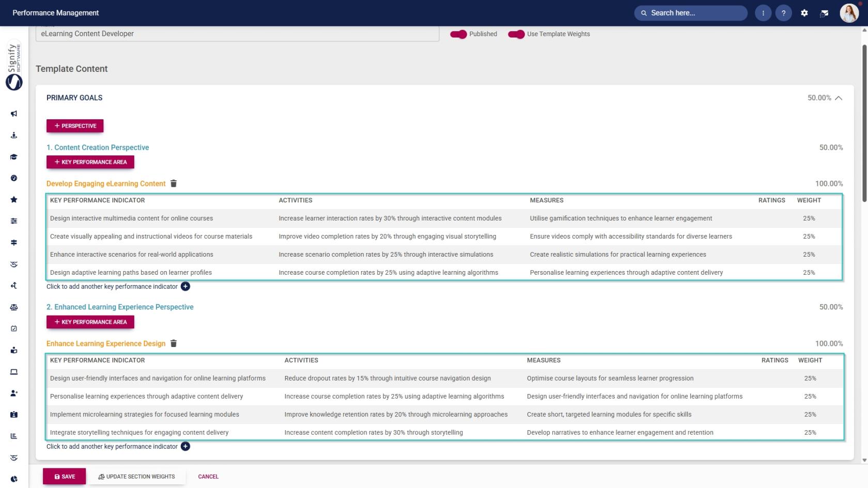Click 'Create realistic simulations' measure cell
868x488 pixels.
(618, 255)
